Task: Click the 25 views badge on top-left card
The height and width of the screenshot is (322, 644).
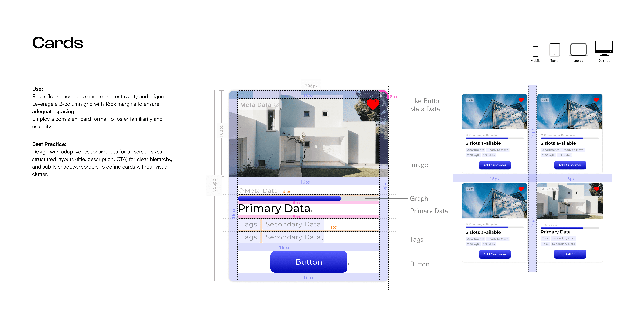Action: [x=470, y=100]
